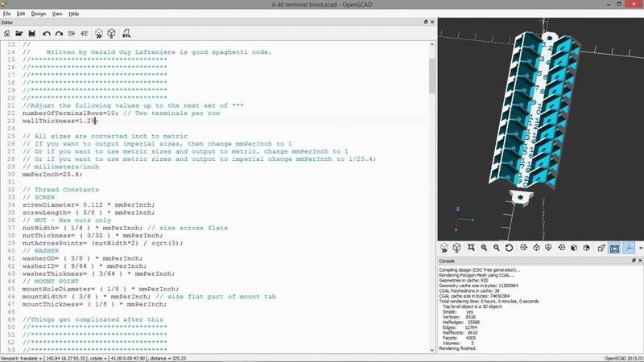644x362 pixels.
Task: Click the Indent icon in editor toolbar
Action: pyautogui.click(x=85, y=34)
